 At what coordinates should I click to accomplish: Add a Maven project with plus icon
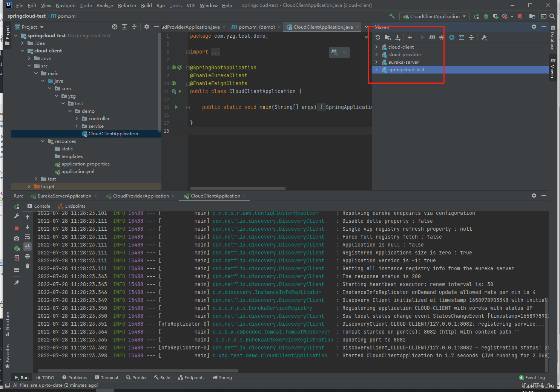coord(410,37)
